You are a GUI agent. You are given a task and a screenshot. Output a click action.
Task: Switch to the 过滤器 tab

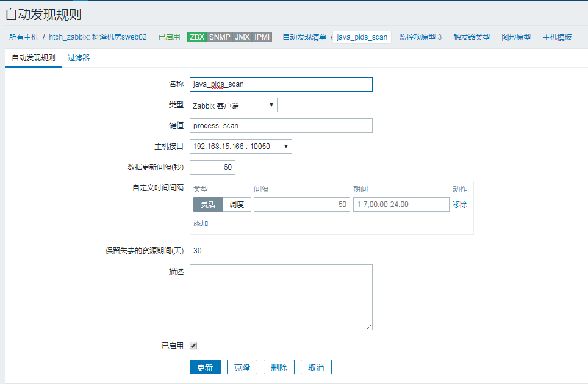click(79, 58)
